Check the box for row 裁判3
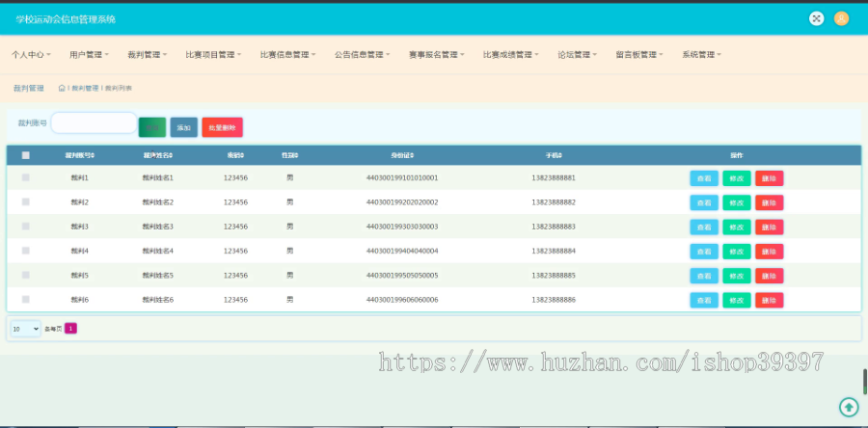 pos(25,227)
